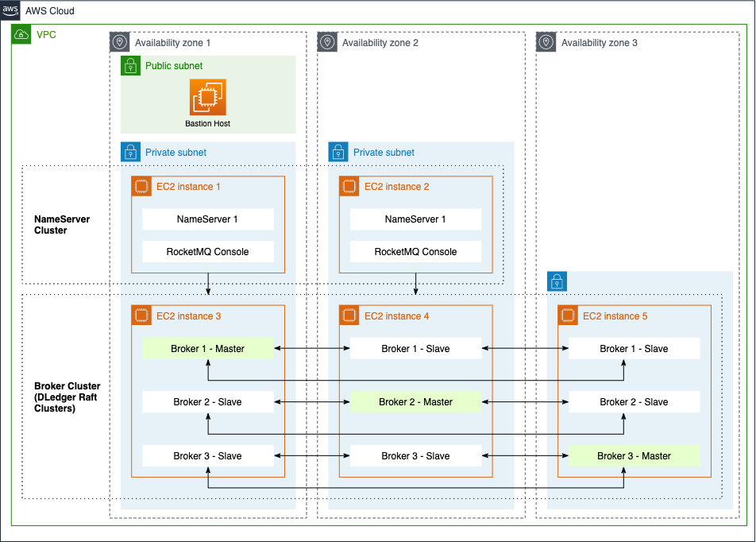Select the NameServer 1 box in EC2 instance 1
The width and height of the screenshot is (756, 542).
click(x=208, y=219)
